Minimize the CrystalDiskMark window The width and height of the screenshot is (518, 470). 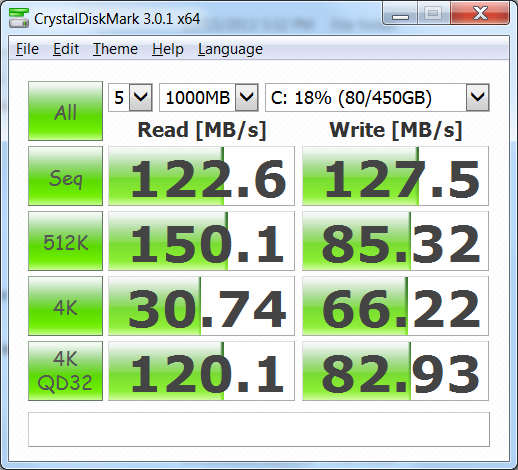[x=400, y=14]
